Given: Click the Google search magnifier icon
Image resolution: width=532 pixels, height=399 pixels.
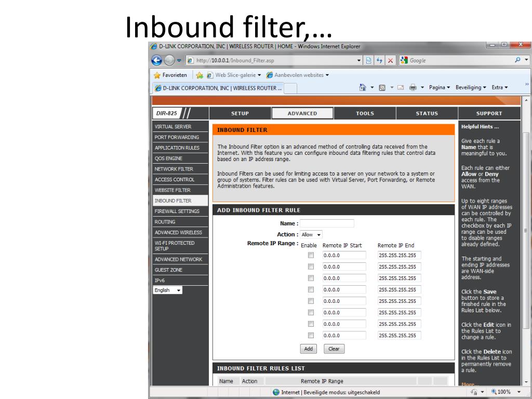Looking at the screenshot, I should point(517,60).
